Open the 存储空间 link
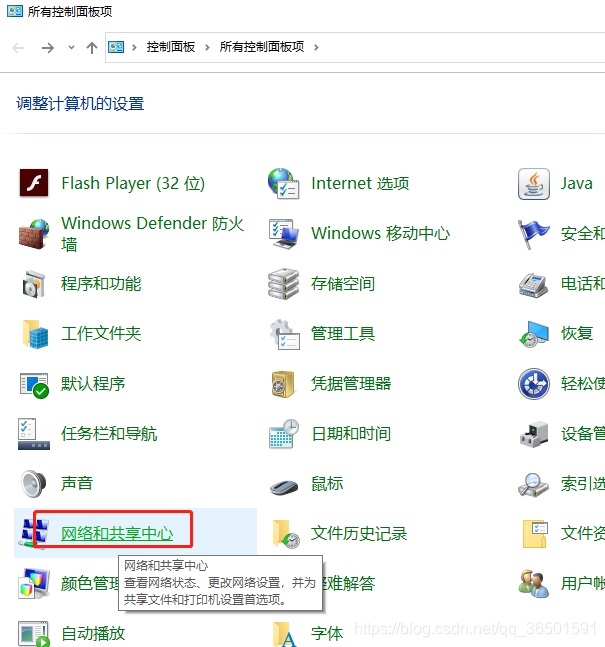The width and height of the screenshot is (605, 647). pos(343,284)
